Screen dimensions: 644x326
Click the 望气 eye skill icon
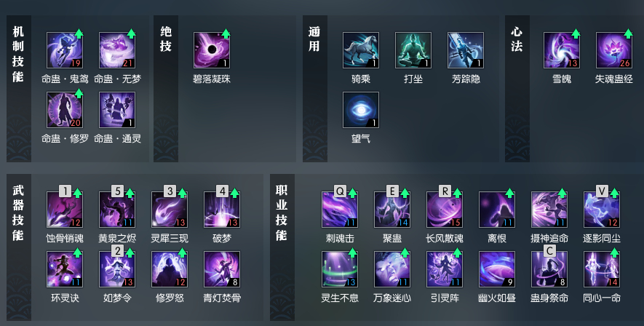[361, 110]
